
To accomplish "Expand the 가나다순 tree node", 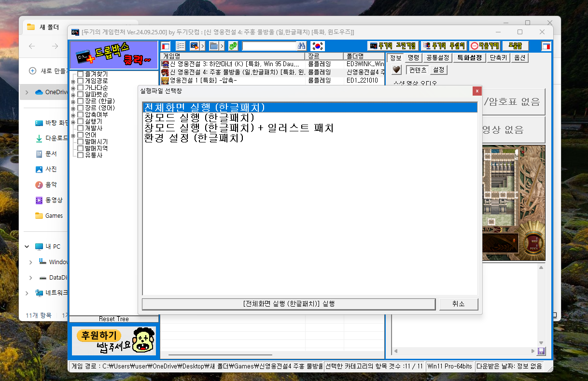I will [x=73, y=88].
